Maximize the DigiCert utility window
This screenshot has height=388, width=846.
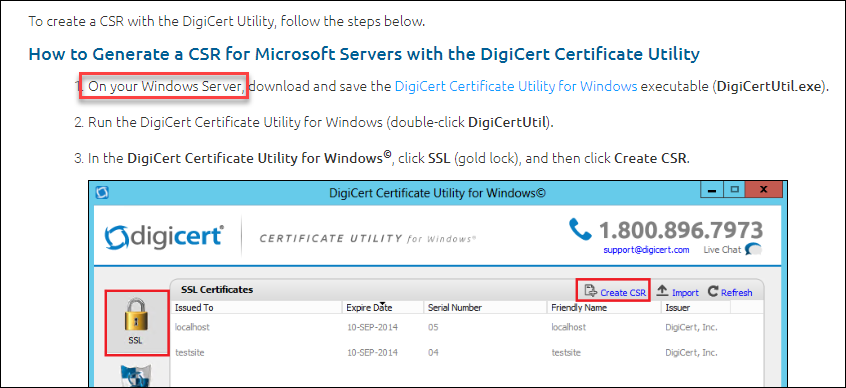(734, 190)
